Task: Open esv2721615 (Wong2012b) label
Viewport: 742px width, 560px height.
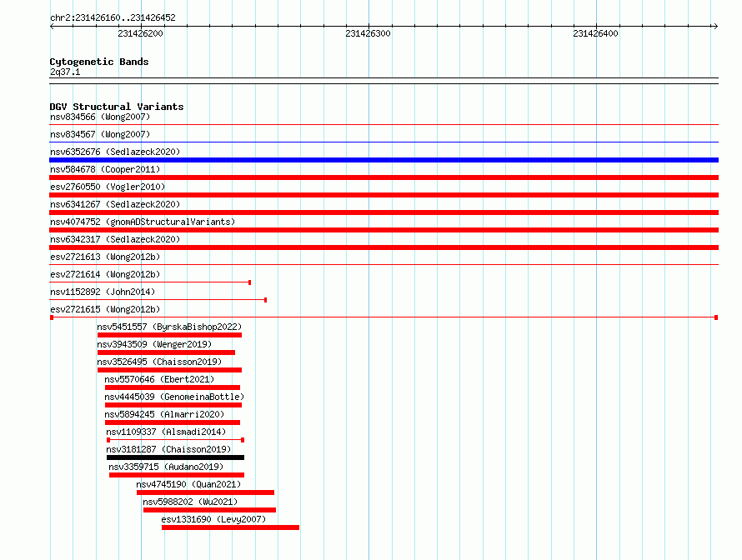Action: click(x=105, y=309)
